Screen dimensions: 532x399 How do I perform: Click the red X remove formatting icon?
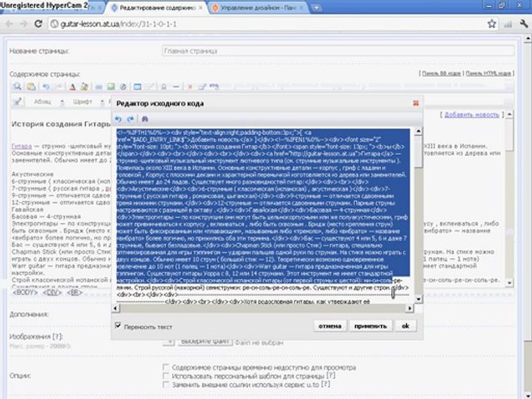(x=190, y=87)
